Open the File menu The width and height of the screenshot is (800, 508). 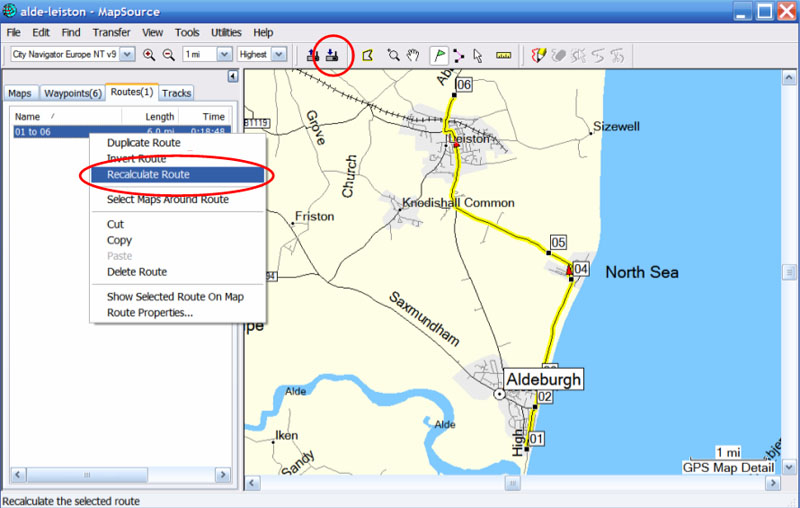[x=13, y=33]
